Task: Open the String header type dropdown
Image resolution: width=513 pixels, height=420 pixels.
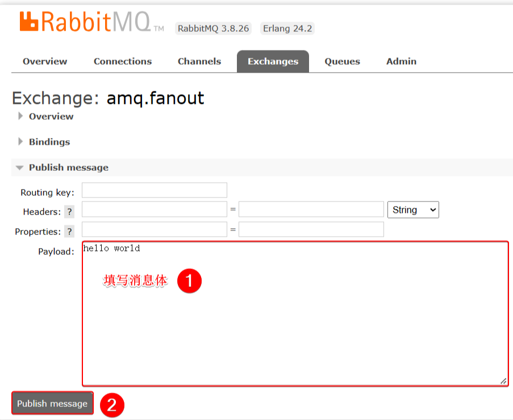Action: (x=412, y=210)
